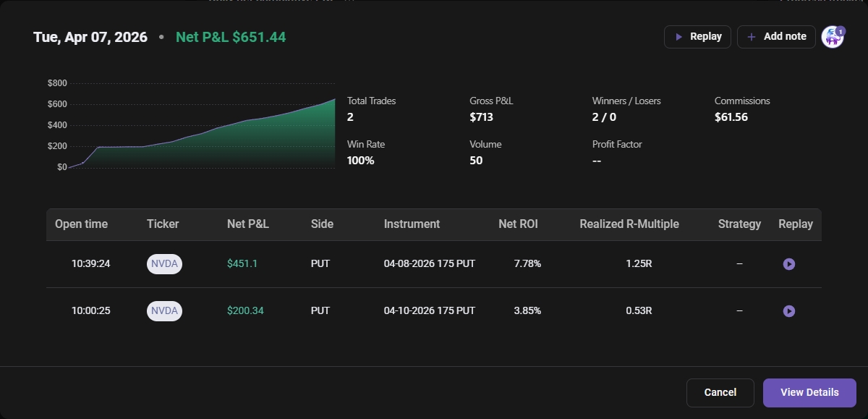
Task: Click the 0.53R realized multiple
Action: point(639,311)
